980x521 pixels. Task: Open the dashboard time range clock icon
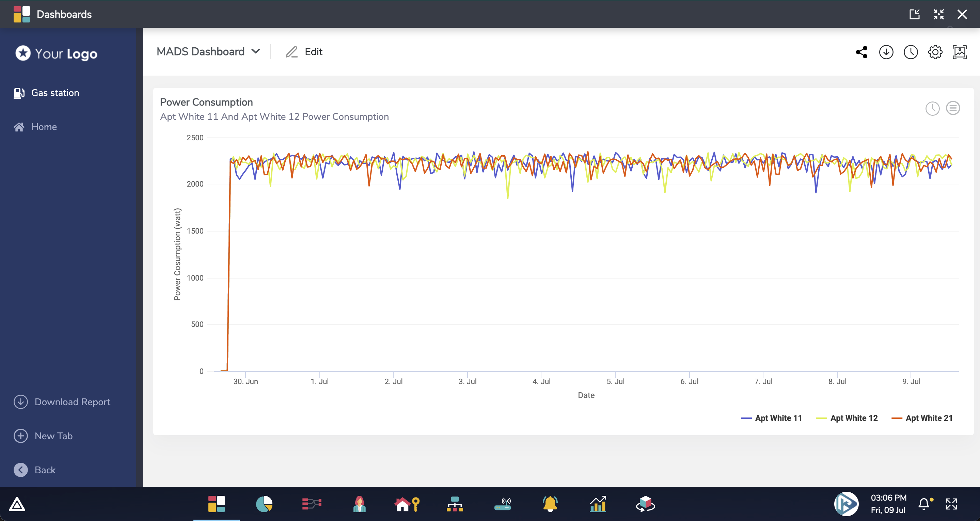coord(911,52)
